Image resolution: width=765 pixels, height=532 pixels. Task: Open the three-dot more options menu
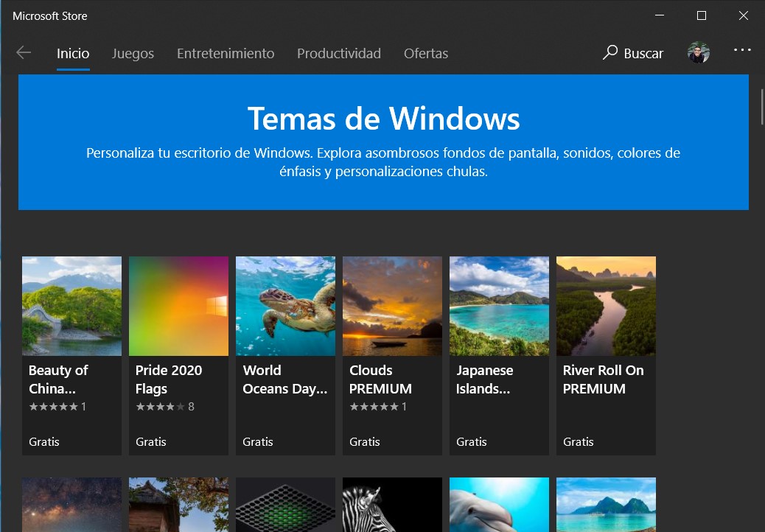[742, 51]
